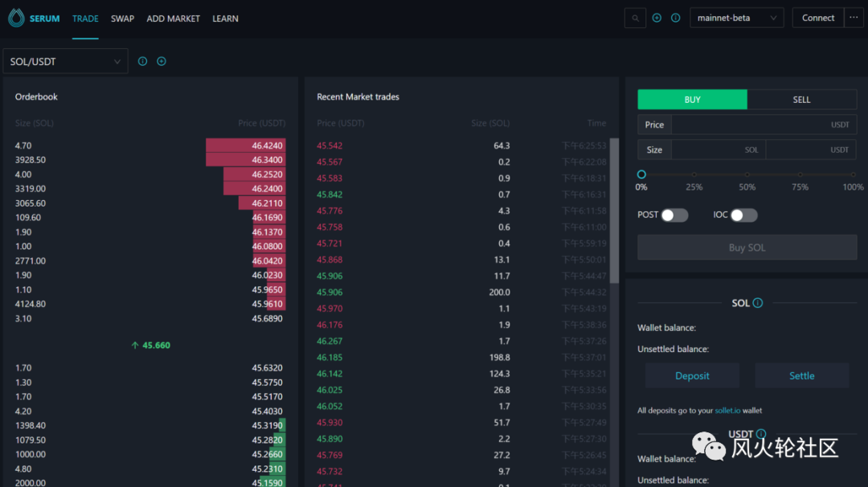Image resolution: width=868 pixels, height=487 pixels.
Task: Click the recent trade at 45.930
Action: [330, 422]
